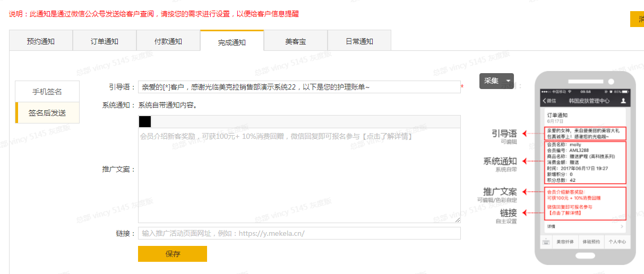Click the 积分总数: 42 line
This screenshot has width=644, height=274.
[x=561, y=180]
